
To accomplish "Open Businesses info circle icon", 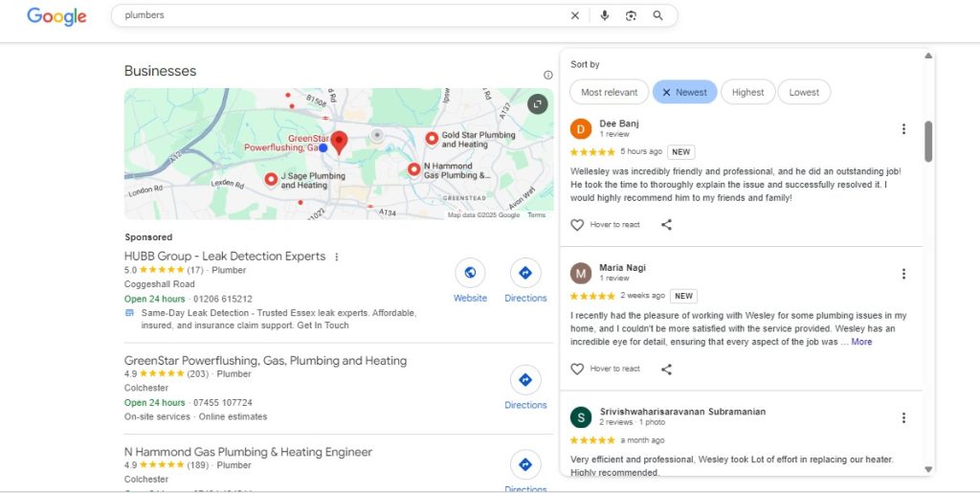I will pos(548,75).
